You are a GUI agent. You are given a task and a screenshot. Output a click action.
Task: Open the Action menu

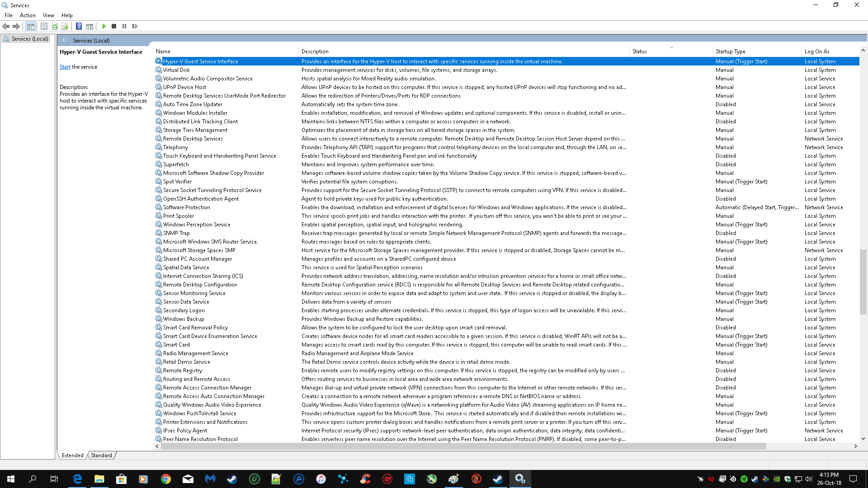pyautogui.click(x=28, y=15)
